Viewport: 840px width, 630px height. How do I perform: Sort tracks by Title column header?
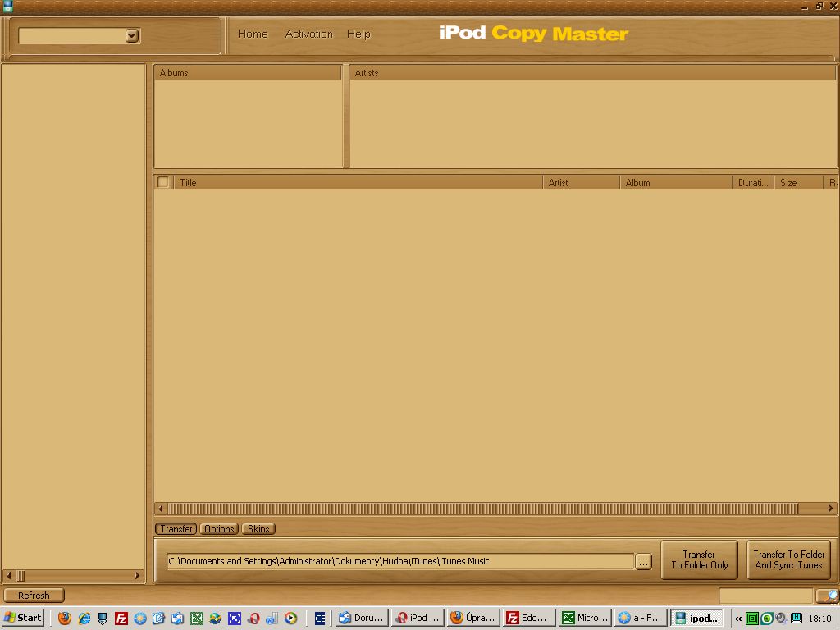(358, 183)
